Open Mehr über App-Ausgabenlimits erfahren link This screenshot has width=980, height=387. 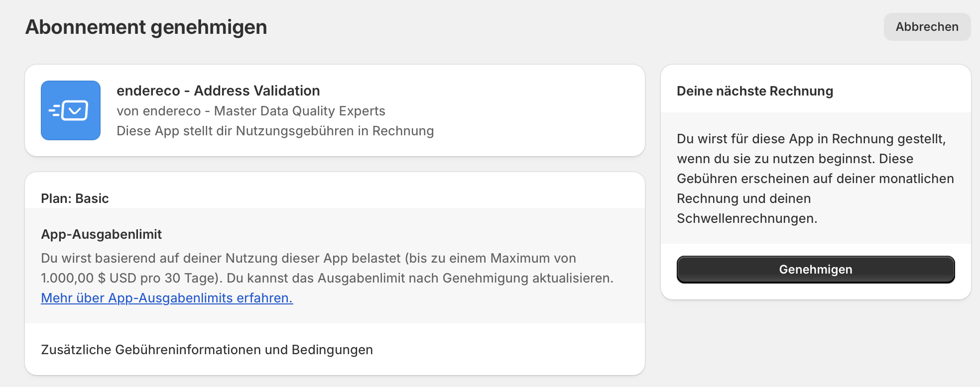click(x=167, y=298)
